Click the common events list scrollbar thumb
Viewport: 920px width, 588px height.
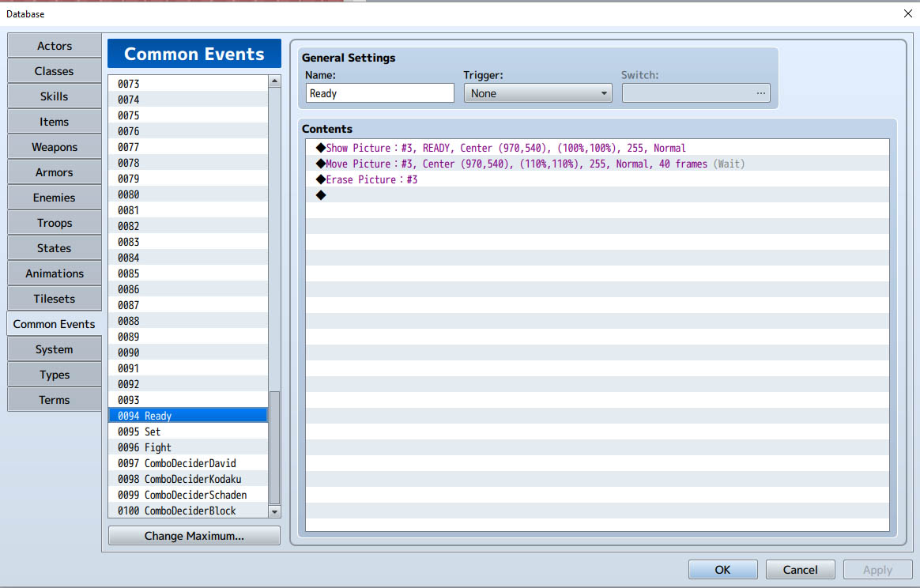point(274,447)
